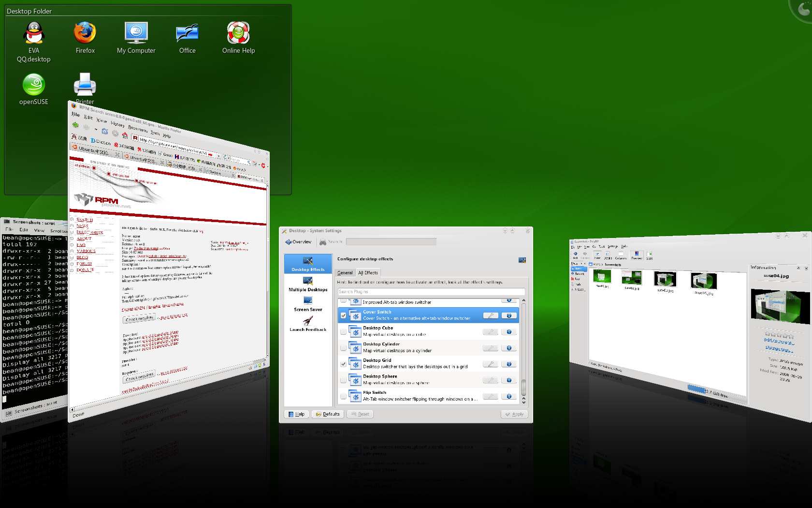
Task: Switch to the All Effects tab
Action: click(x=368, y=273)
